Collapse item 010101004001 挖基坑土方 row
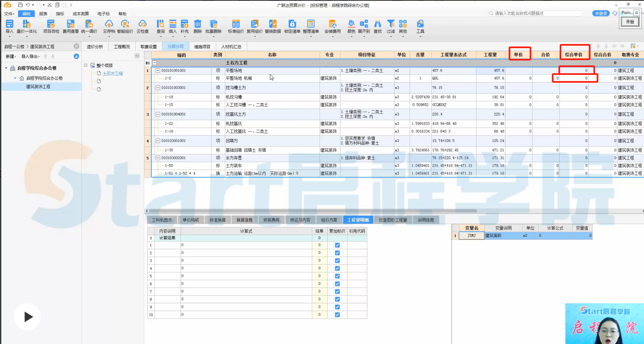 tap(158, 114)
